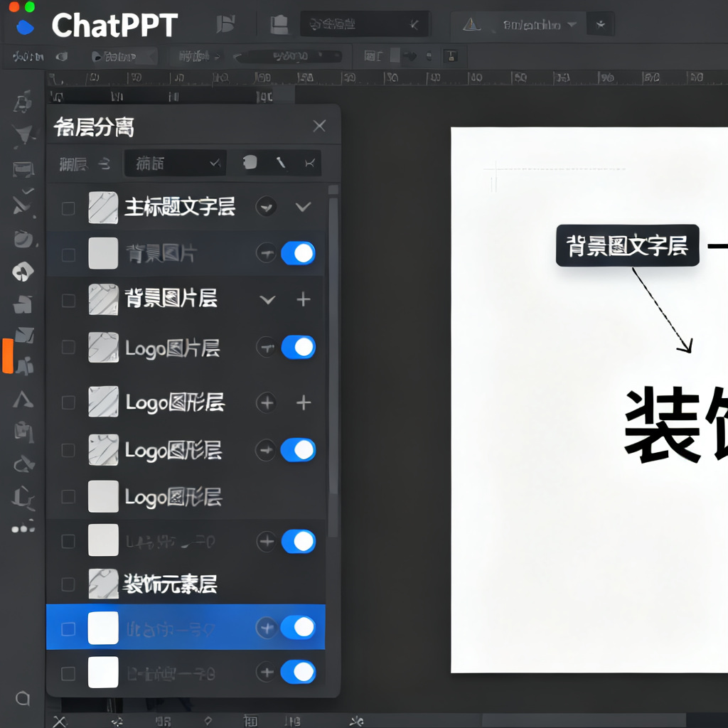Open the filter dropdown in layer panel
The image size is (728, 728).
pos(175,163)
